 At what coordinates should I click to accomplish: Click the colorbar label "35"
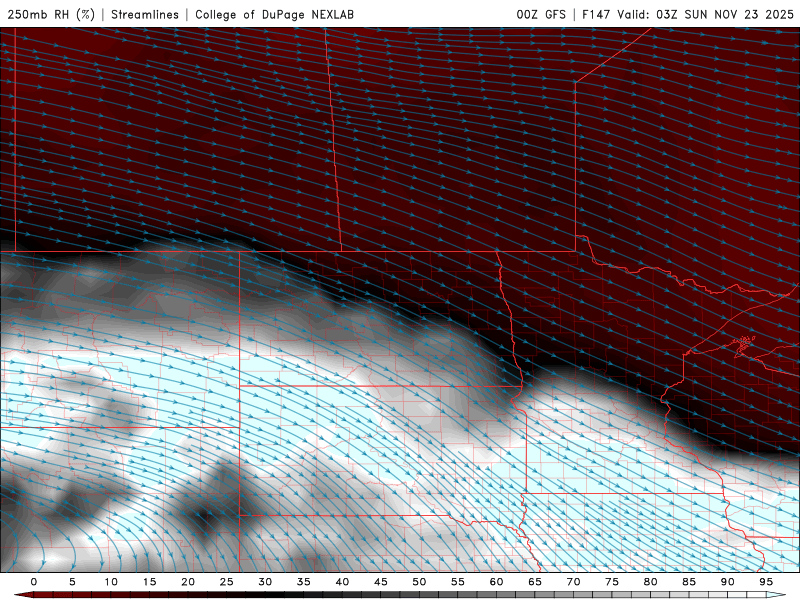[x=304, y=582]
